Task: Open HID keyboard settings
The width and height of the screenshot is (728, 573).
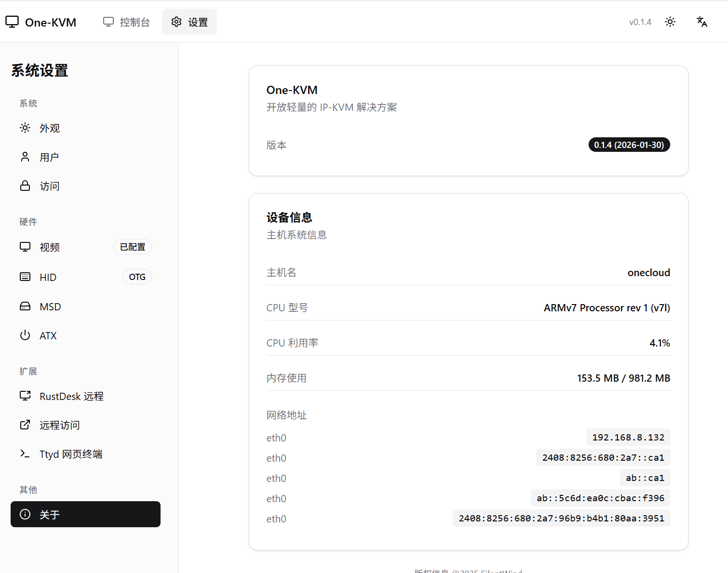Action: pyautogui.click(x=48, y=277)
